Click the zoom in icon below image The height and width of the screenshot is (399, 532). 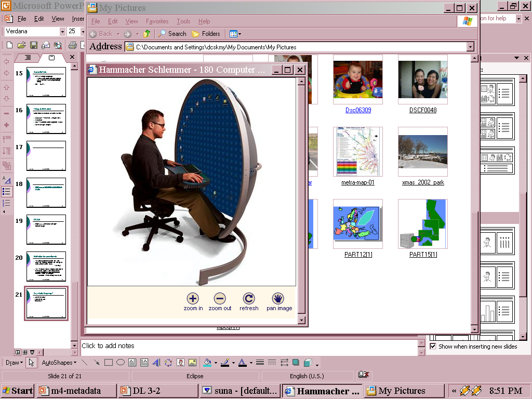(x=193, y=299)
